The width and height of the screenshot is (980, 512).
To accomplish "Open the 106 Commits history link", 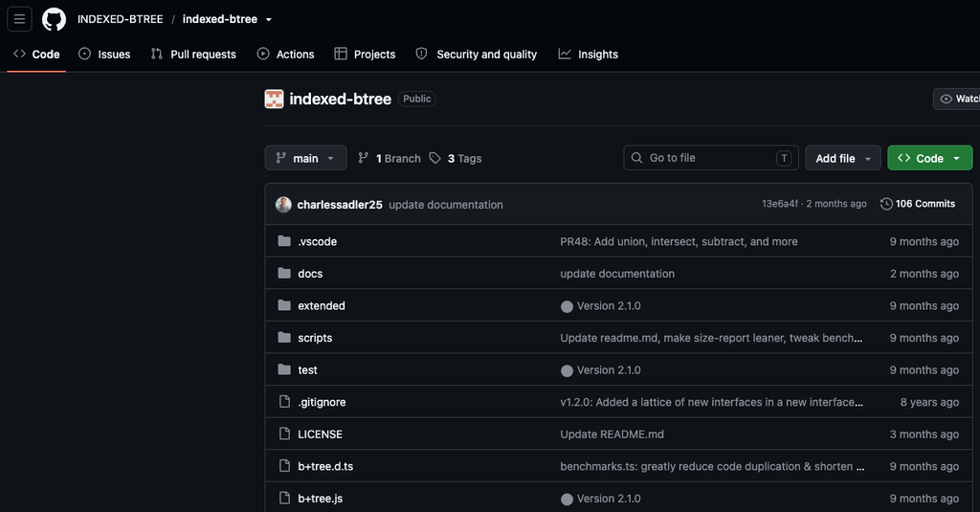I will click(918, 204).
